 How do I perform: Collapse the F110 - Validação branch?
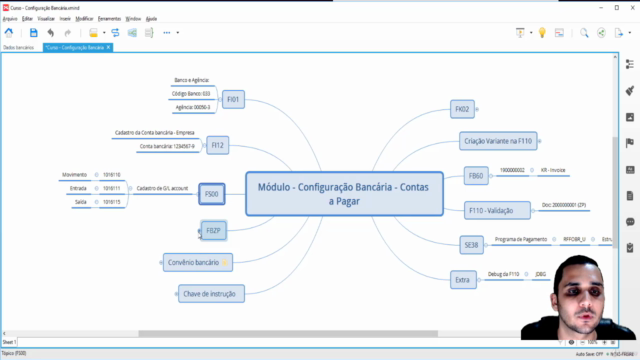(x=533, y=211)
